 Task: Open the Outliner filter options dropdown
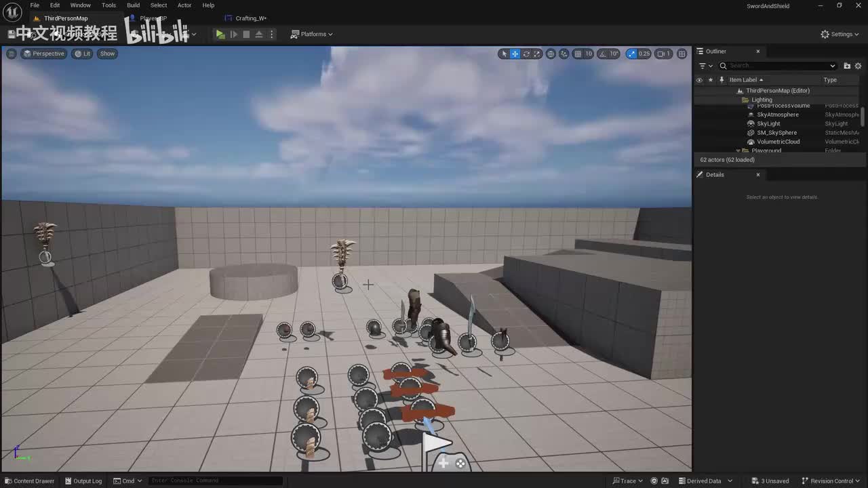[705, 66]
